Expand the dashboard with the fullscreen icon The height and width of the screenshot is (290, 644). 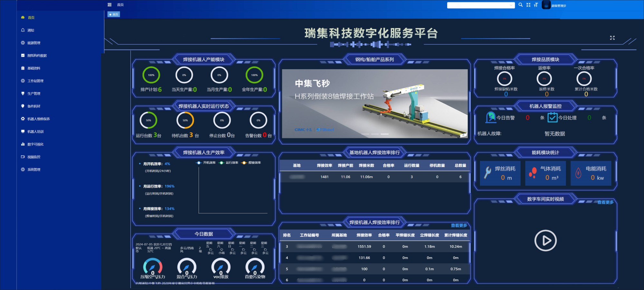pyautogui.click(x=612, y=38)
